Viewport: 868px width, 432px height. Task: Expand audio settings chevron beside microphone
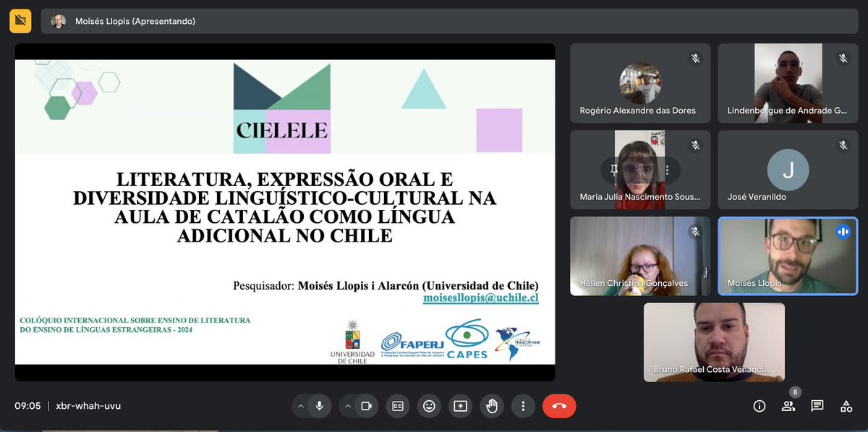[x=300, y=406]
